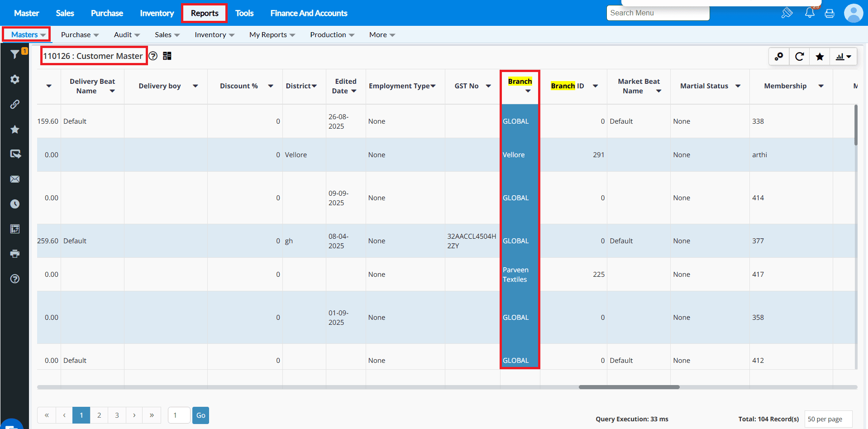
Task: Click the printer icon in left sidebar
Action: pos(15,254)
